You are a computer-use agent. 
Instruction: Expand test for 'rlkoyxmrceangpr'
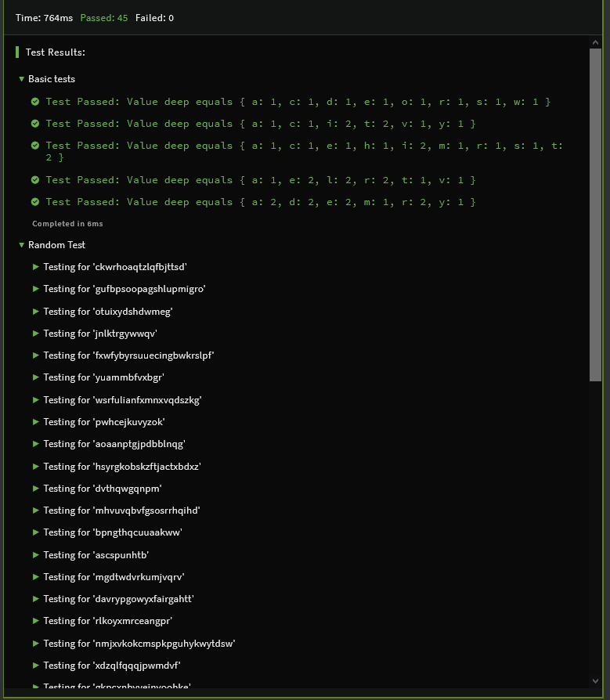(x=36, y=621)
